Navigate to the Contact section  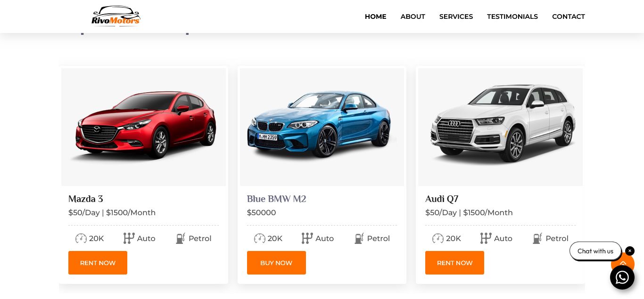click(568, 16)
